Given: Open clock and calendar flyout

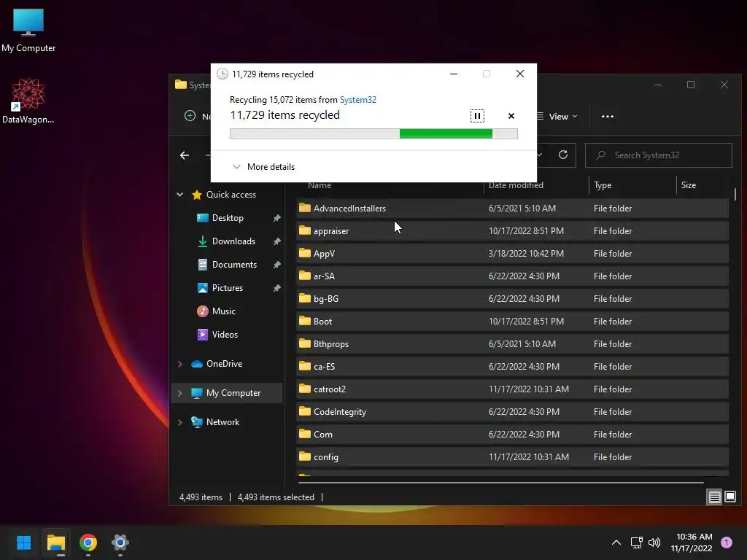Looking at the screenshot, I should pyautogui.click(x=692, y=542).
